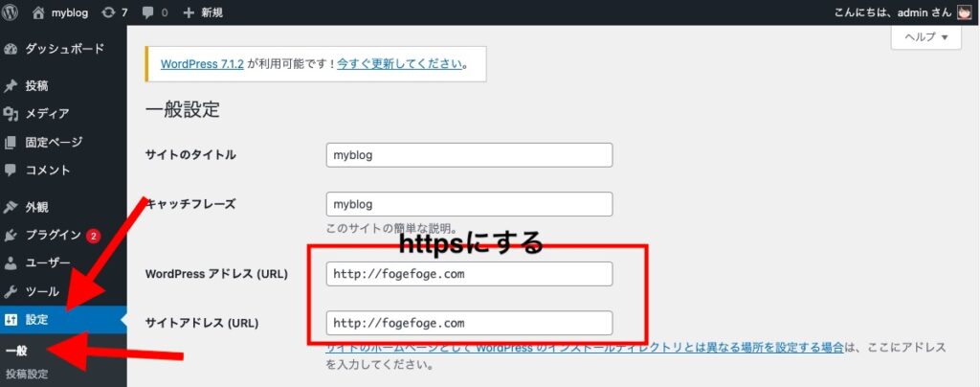Viewport: 980px width, 387px height.
Task: Click the 一般設定 page heading
Action: (183, 110)
